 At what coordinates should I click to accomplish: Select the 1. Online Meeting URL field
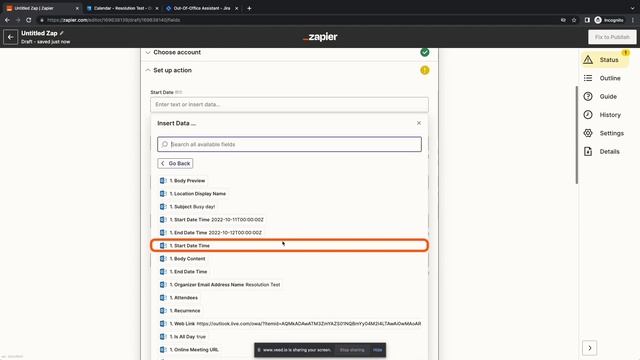click(189, 350)
